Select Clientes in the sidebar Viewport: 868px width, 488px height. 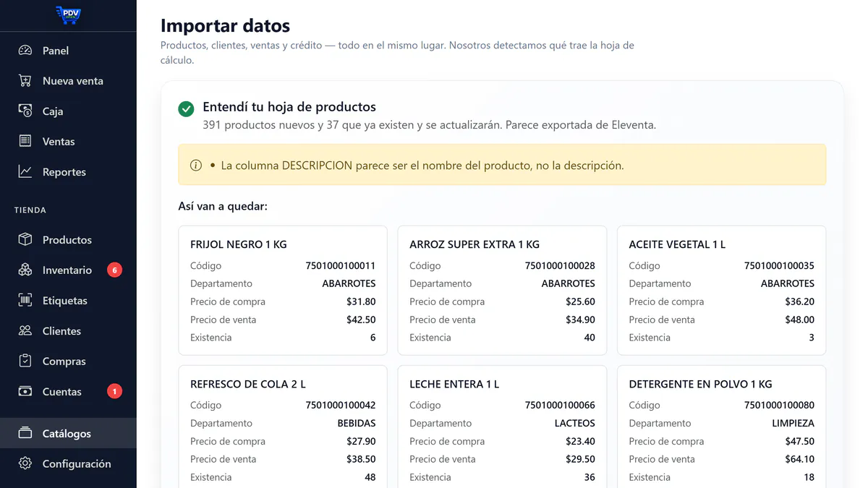[x=61, y=331]
